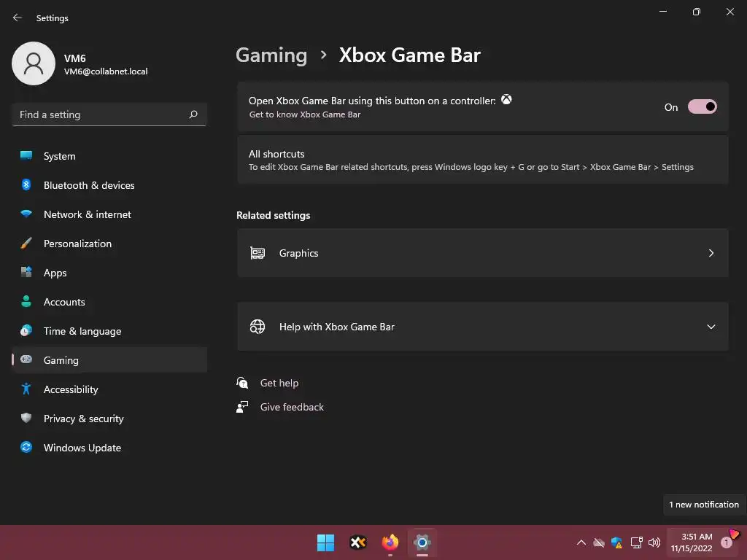This screenshot has height=560, width=747.
Task: Click the Time & language globe clock icon
Action: click(x=26, y=330)
